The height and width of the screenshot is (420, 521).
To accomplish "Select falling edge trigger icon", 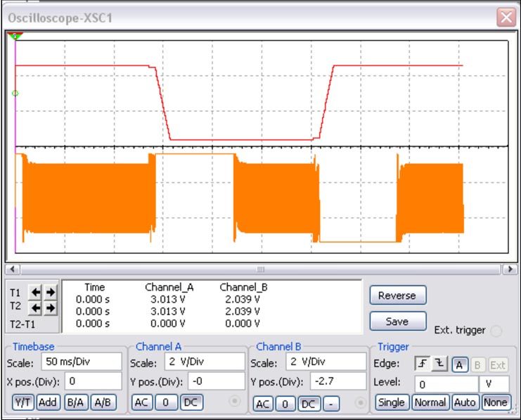I will point(437,364).
